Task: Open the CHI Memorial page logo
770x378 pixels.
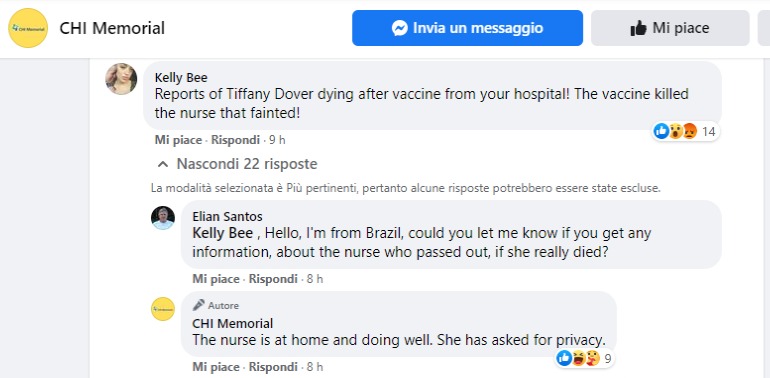Action: pyautogui.click(x=28, y=28)
